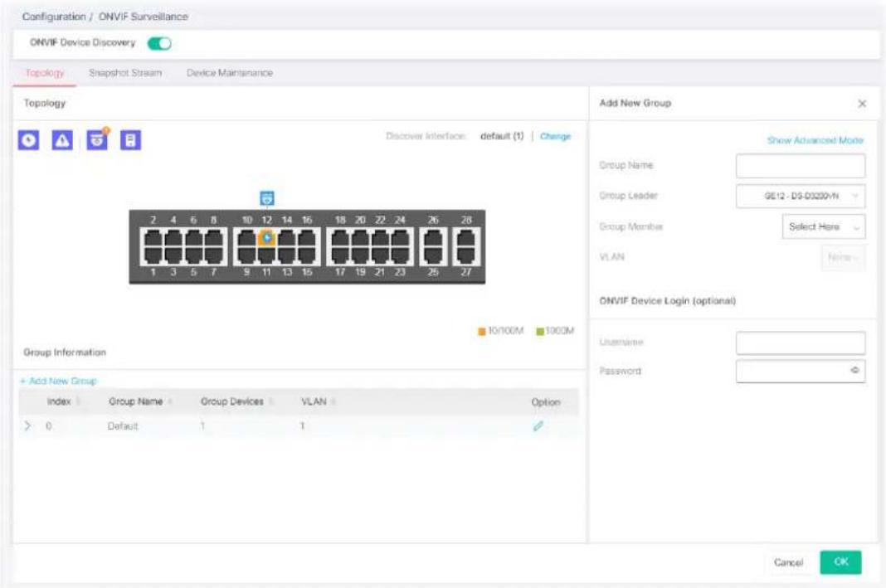Click switch port 23
This screenshot has width=886, height=588.
point(400,255)
